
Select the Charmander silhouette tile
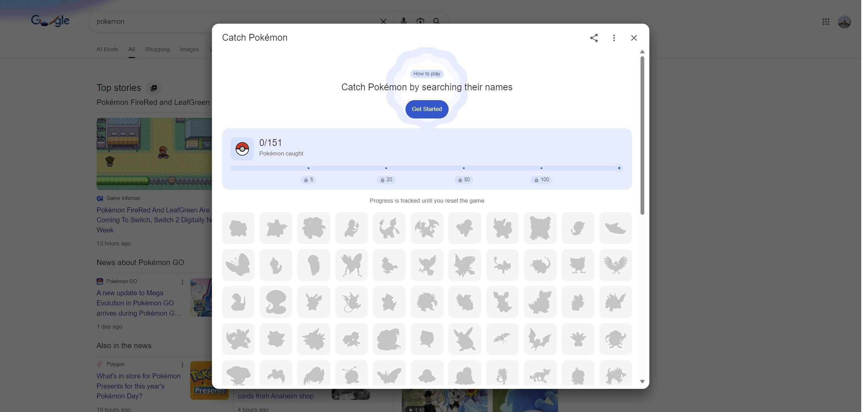tap(351, 228)
